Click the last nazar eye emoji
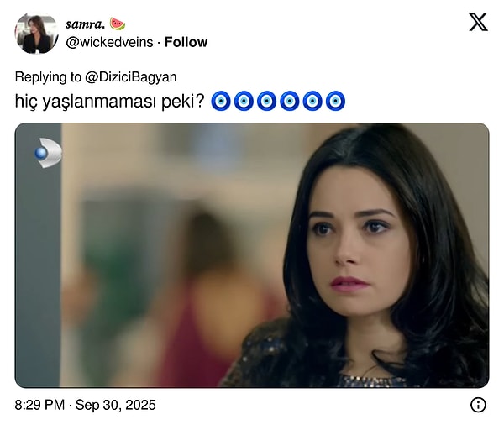This screenshot has width=504, height=430. (335, 101)
